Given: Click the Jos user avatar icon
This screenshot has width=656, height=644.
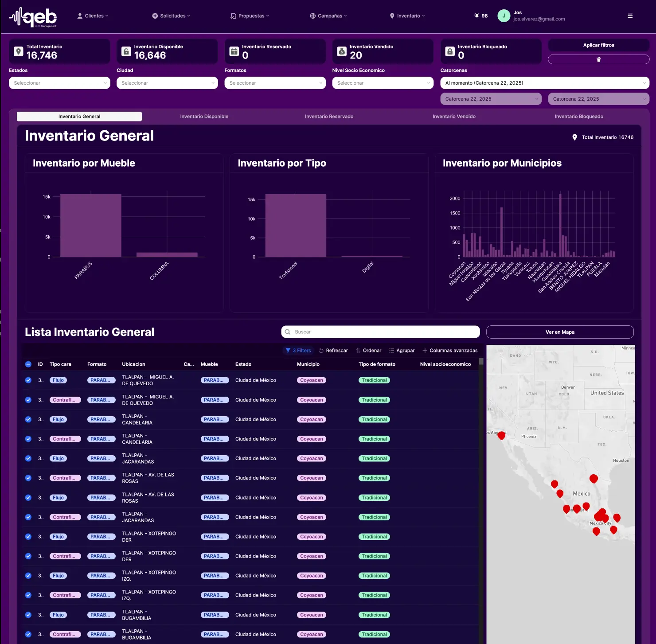Looking at the screenshot, I should 504,16.
